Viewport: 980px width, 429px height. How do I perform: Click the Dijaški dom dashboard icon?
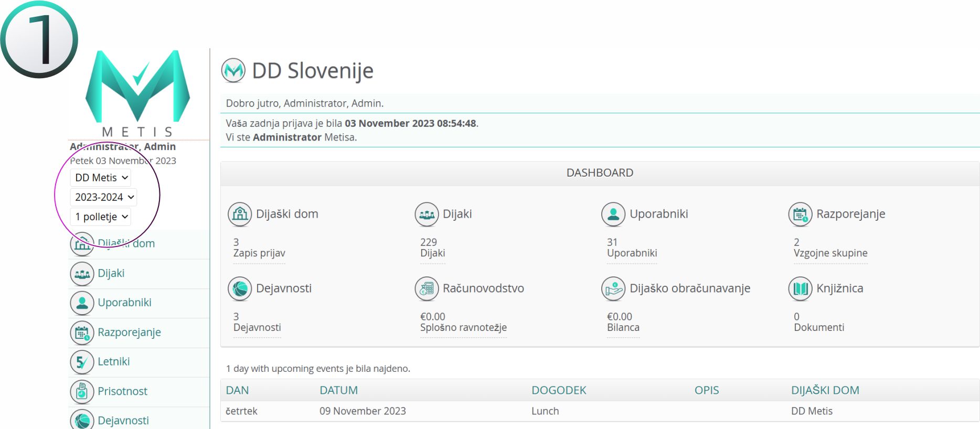(x=240, y=214)
